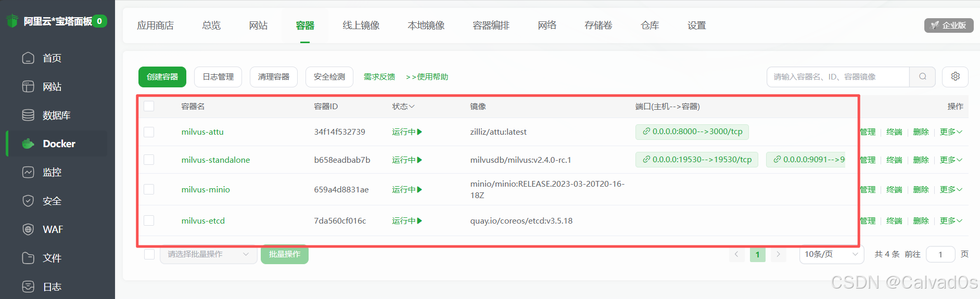
Task: Open table settings gear icon
Action: (955, 76)
